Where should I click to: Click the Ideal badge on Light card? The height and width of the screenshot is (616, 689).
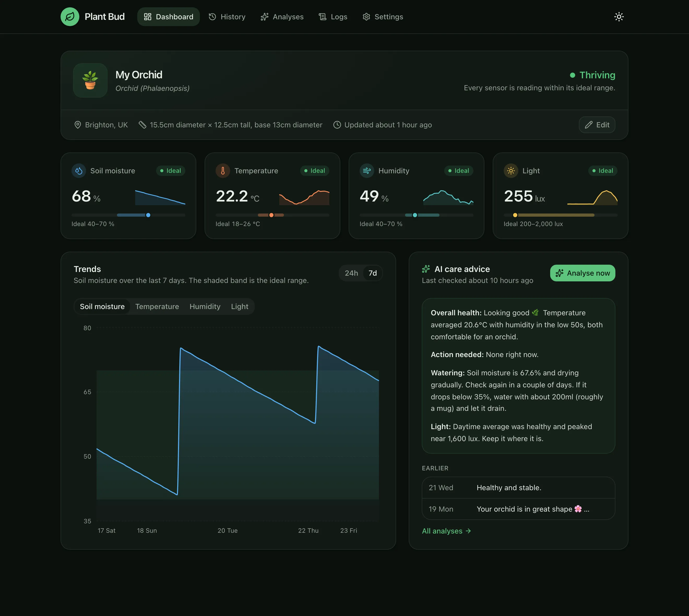tap(603, 171)
